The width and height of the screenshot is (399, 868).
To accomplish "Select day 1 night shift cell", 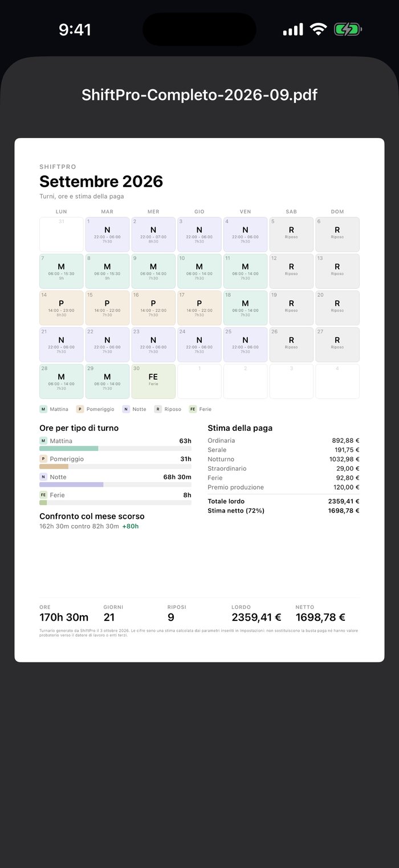I will [x=107, y=234].
